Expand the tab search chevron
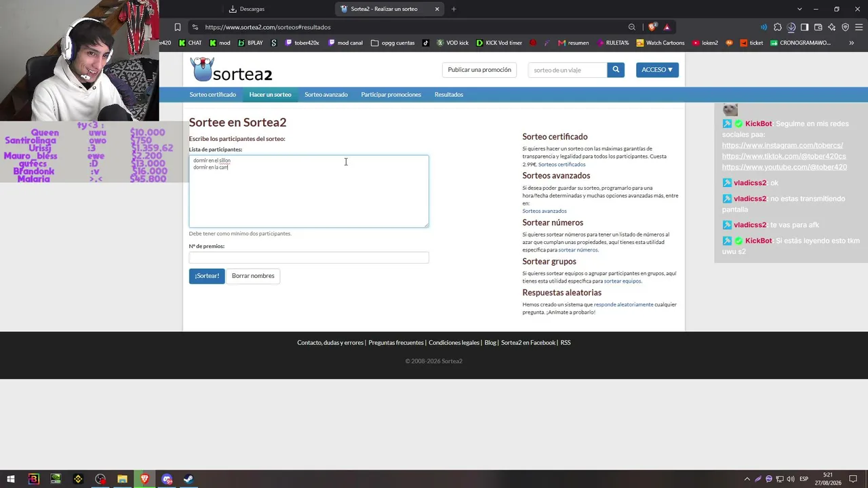The image size is (868, 488). pyautogui.click(x=800, y=9)
